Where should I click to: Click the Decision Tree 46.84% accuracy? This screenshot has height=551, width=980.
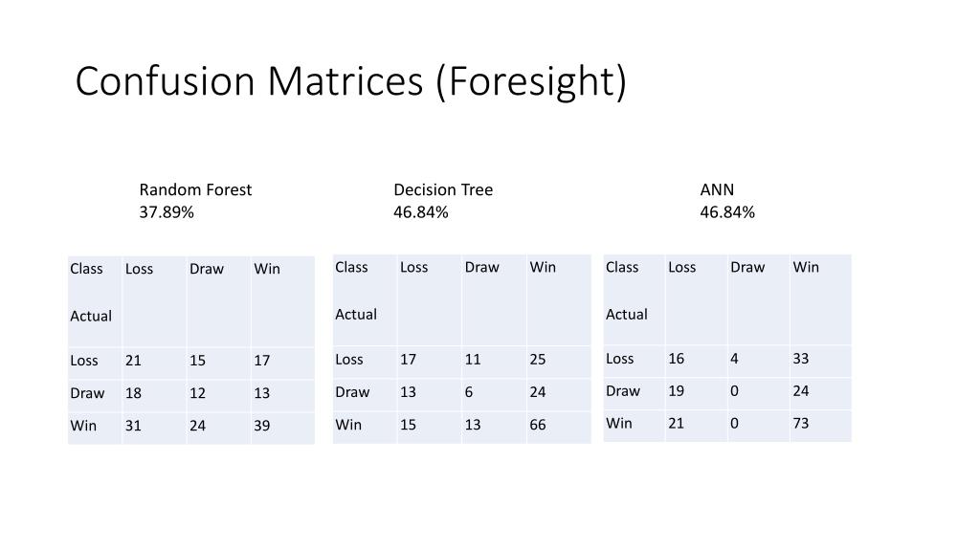point(421,212)
